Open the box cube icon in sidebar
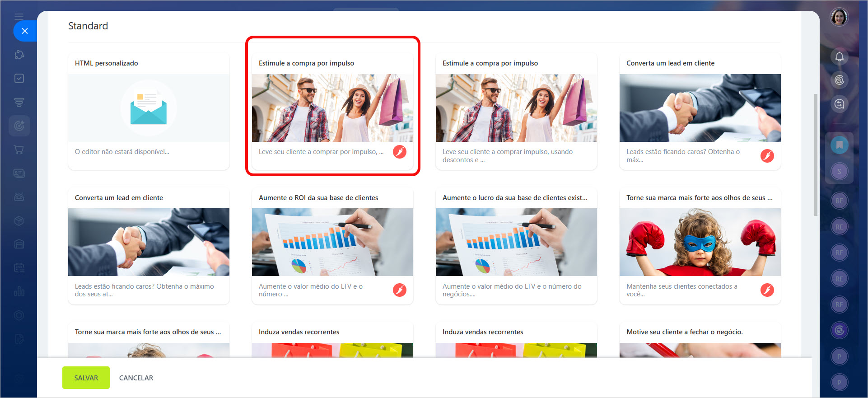Screen dimensions: 868x398 click(x=19, y=220)
